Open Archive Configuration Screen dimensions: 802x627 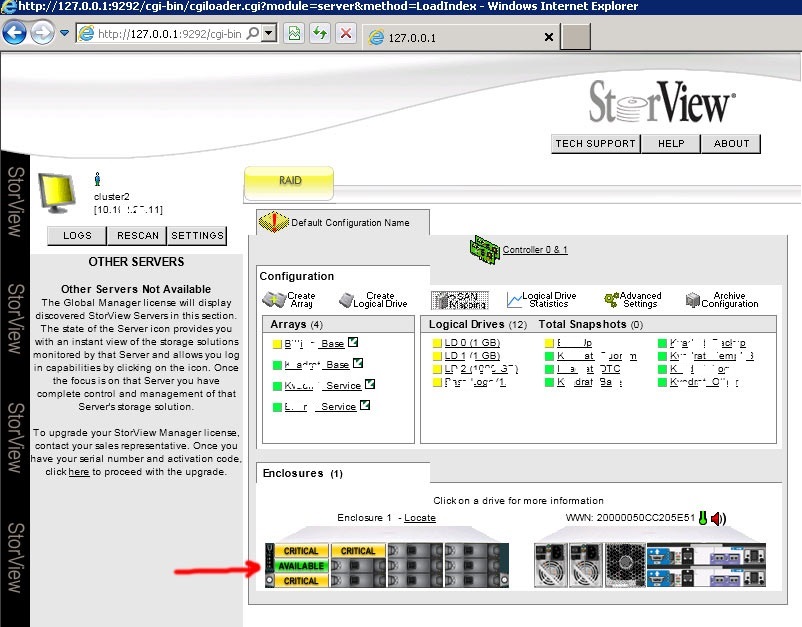click(x=692, y=300)
